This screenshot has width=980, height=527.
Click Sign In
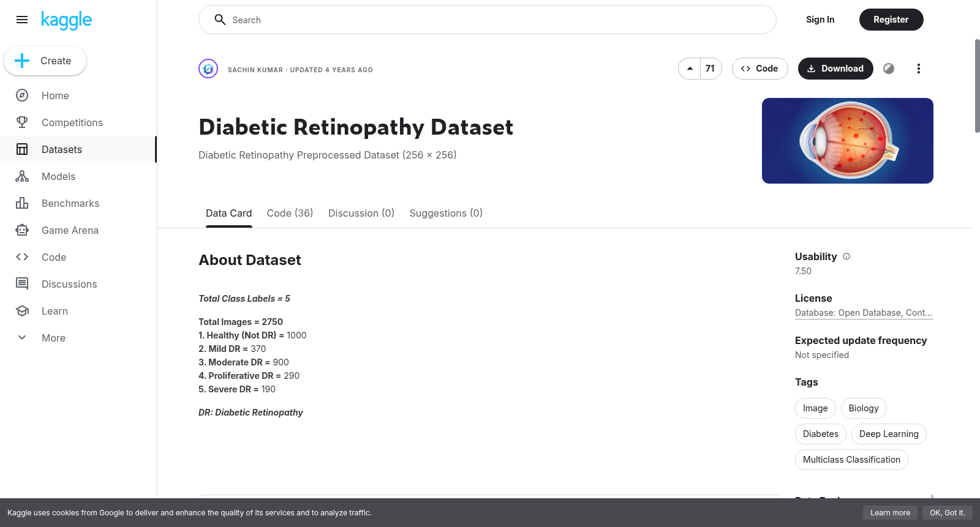coord(820,20)
